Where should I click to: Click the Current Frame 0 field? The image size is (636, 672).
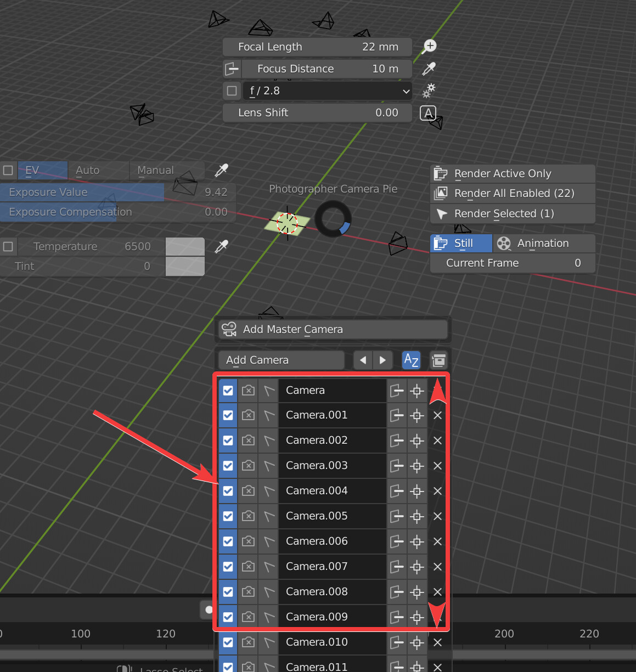coord(513,263)
